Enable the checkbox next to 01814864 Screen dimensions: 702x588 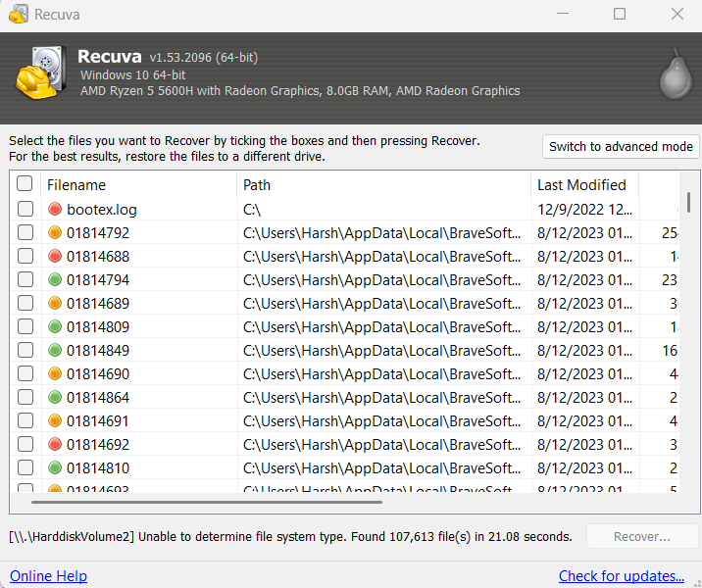coord(25,398)
